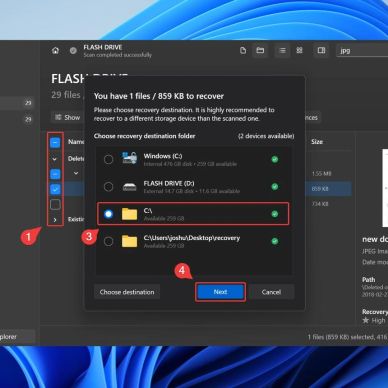Click the Desktop\recovery folder icon

click(129, 241)
